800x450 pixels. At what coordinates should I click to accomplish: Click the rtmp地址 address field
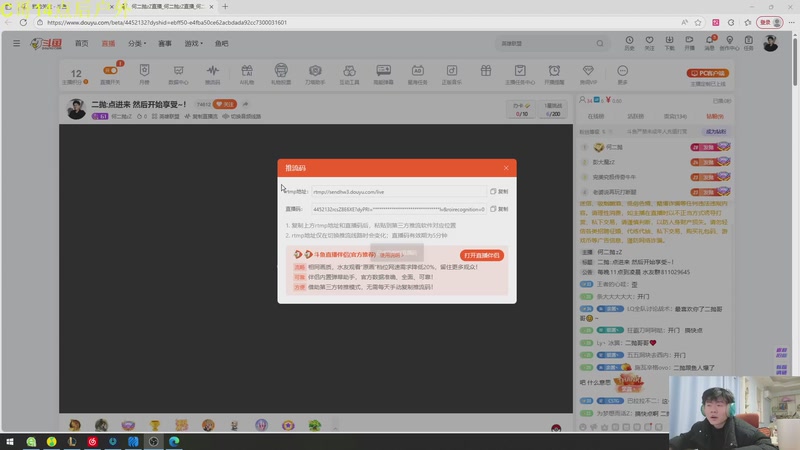tap(398, 192)
